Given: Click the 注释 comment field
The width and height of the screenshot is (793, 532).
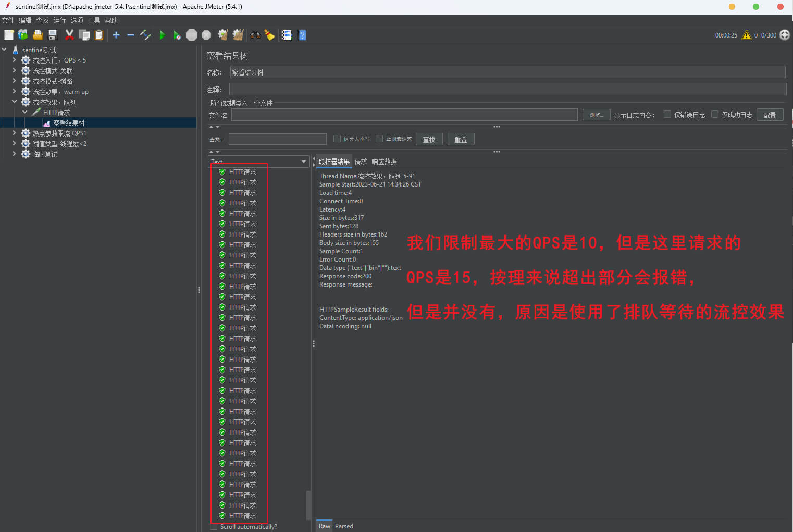Looking at the screenshot, I should [507, 89].
